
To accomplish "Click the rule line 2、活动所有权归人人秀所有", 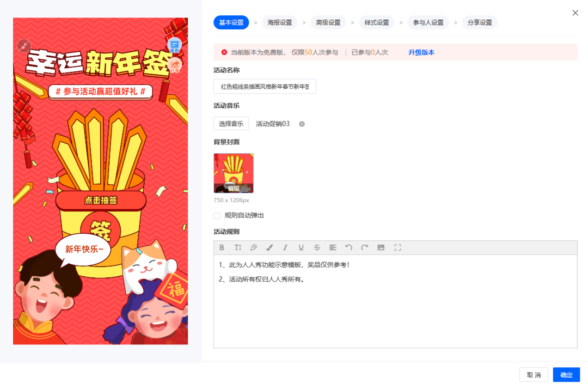I will point(261,280).
